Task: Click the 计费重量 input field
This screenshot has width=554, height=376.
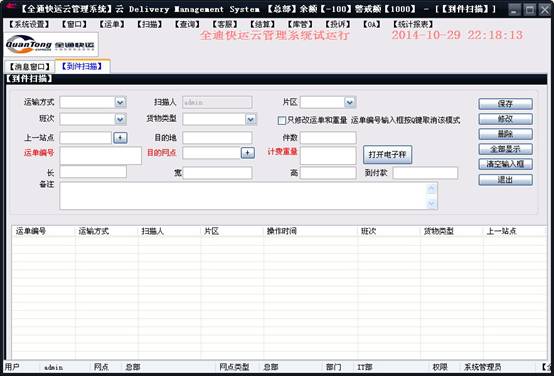Action: point(328,155)
